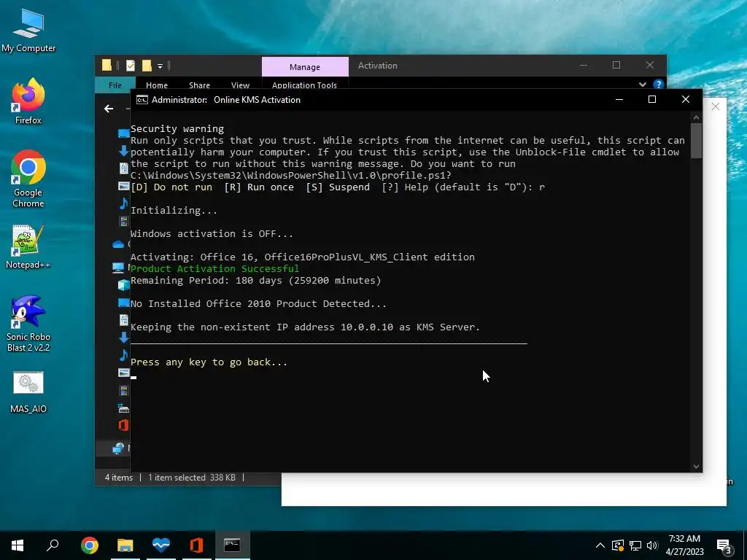747x560 pixels.
Task: Minimize the Online KMS Activation window
Action: coord(619,99)
